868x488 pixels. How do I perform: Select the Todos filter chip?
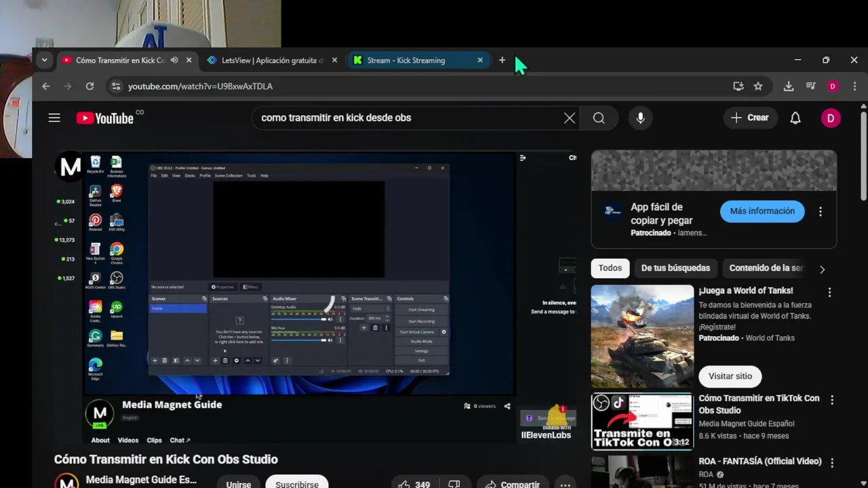(x=610, y=268)
